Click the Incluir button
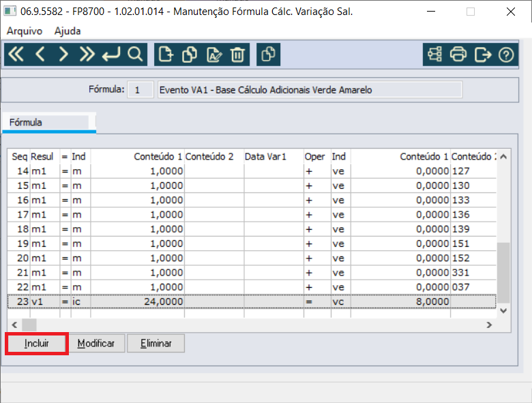Viewport: 532px width, 403px height. coord(36,343)
